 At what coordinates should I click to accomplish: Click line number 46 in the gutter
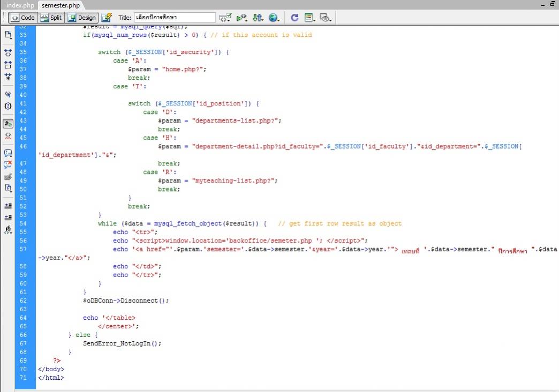coord(23,147)
